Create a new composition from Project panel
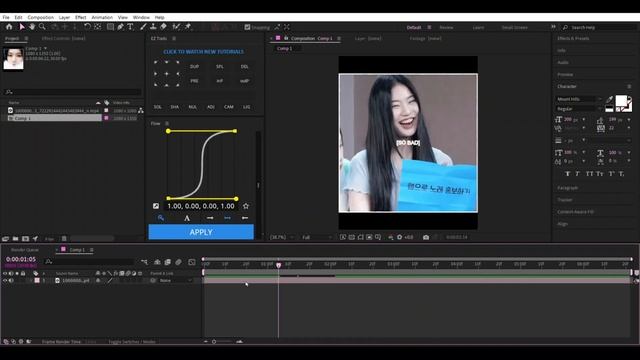The height and width of the screenshot is (360, 640). click(25, 238)
